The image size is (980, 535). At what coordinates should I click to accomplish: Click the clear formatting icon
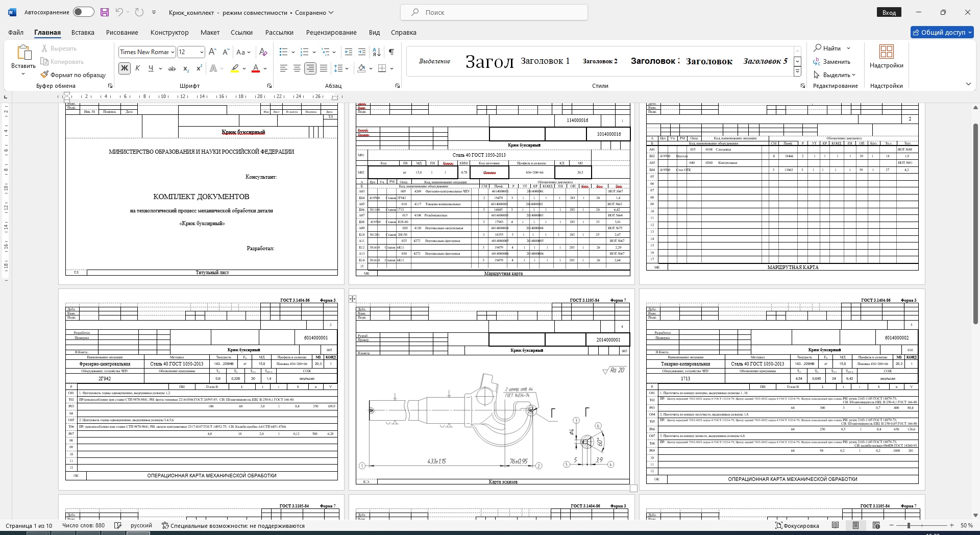coord(263,52)
